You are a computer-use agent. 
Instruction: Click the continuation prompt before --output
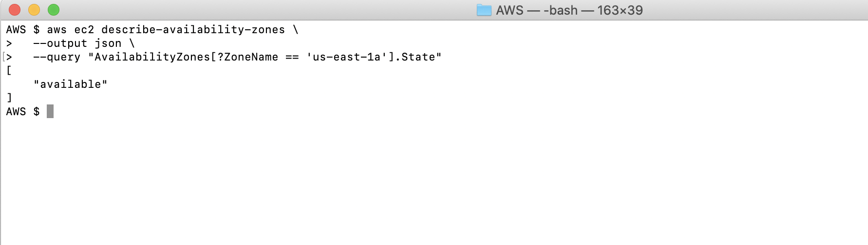click(9, 43)
